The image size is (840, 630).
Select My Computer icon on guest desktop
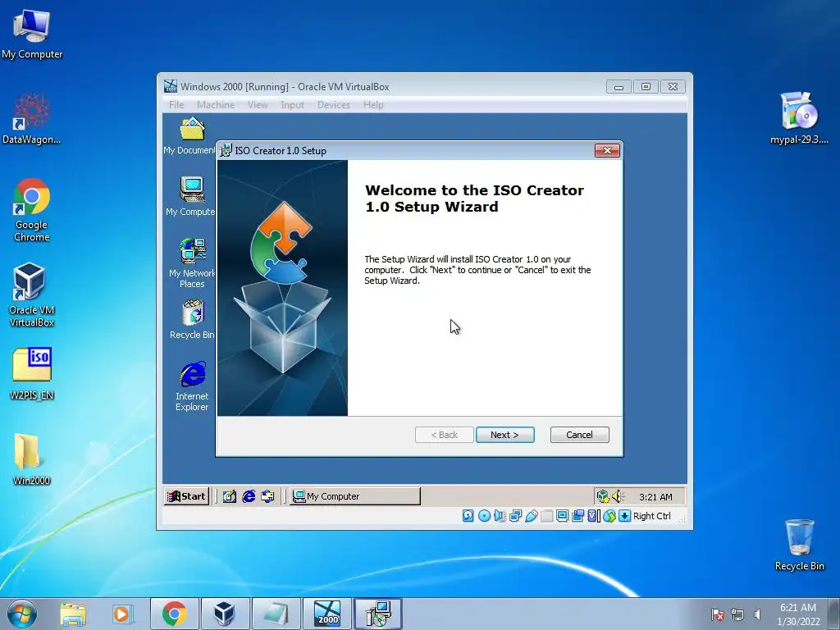pos(191,197)
